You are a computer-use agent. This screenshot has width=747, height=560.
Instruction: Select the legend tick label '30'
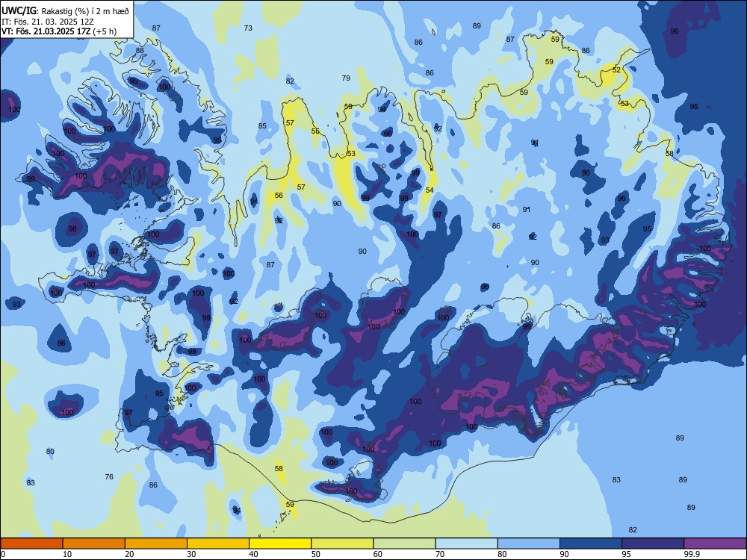(191, 554)
